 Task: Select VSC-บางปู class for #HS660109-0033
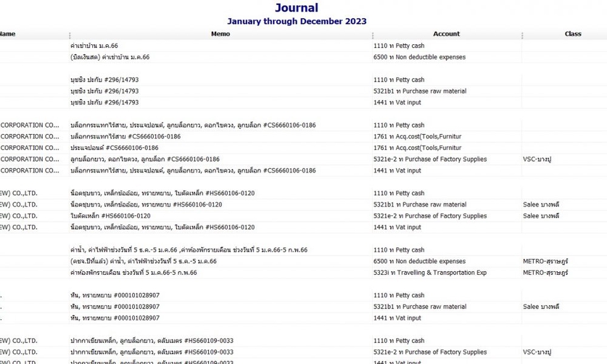[537, 352]
